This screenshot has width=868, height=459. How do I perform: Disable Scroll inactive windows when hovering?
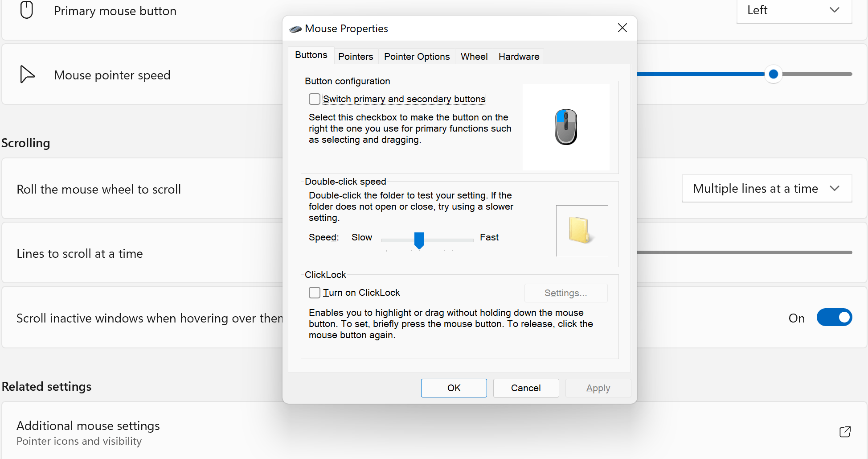tap(834, 317)
